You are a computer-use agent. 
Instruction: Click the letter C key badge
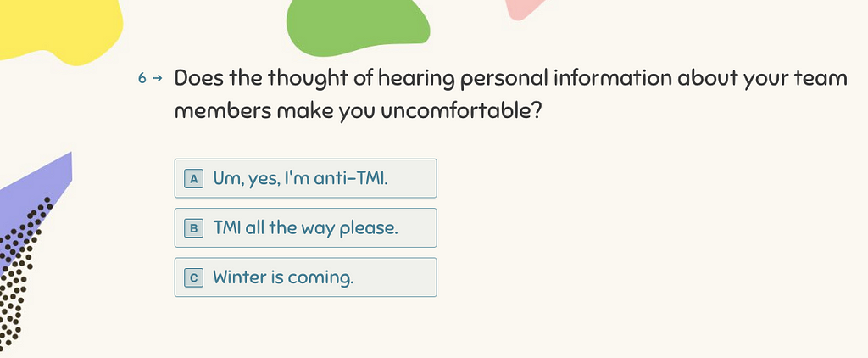[x=194, y=277]
